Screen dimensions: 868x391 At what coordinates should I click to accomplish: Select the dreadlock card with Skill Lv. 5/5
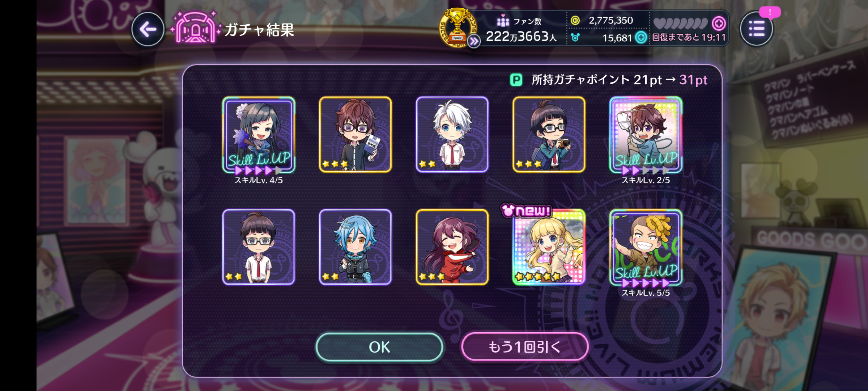click(646, 248)
